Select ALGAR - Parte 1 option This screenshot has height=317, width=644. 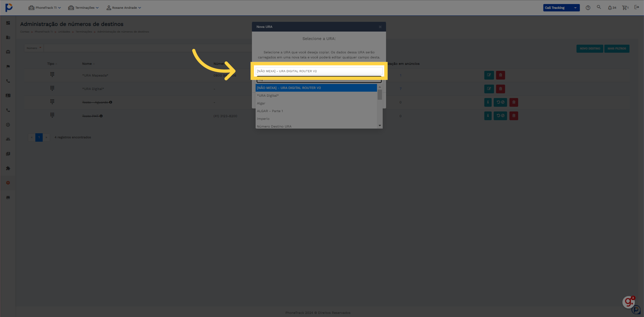point(316,111)
